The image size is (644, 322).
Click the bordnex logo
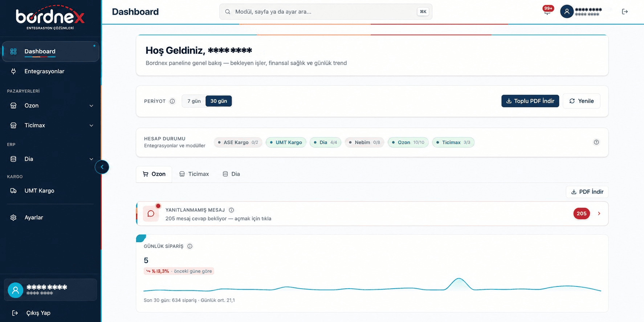point(50,18)
